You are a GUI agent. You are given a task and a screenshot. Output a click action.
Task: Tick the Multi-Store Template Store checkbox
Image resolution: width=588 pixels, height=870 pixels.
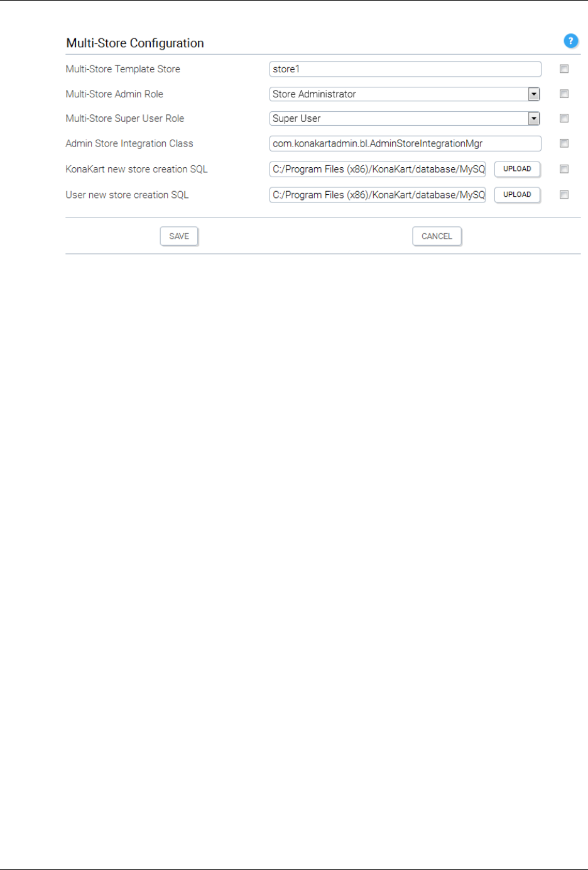coord(564,69)
